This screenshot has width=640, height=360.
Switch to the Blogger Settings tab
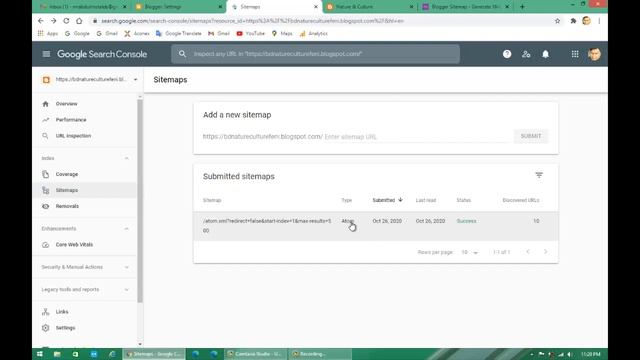[178, 7]
